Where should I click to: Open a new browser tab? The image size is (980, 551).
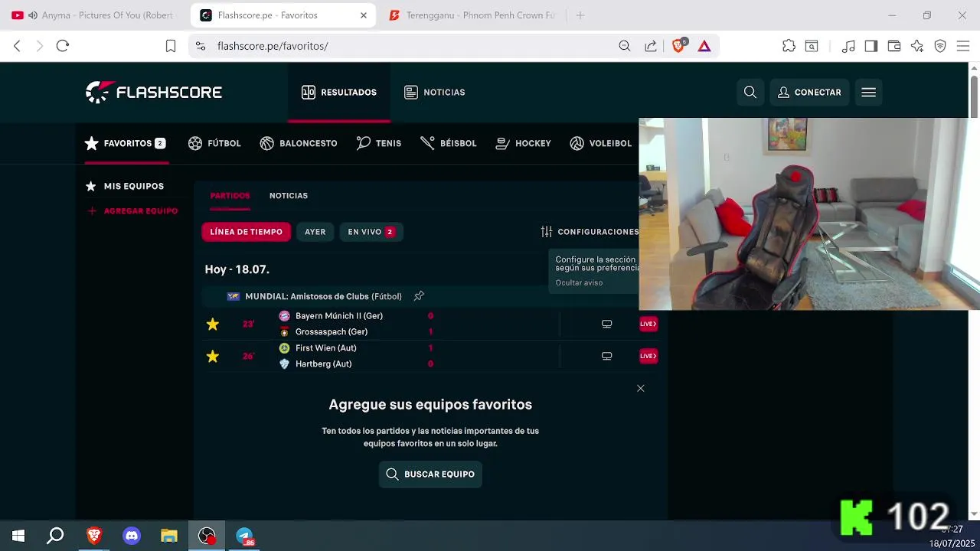[x=580, y=15]
